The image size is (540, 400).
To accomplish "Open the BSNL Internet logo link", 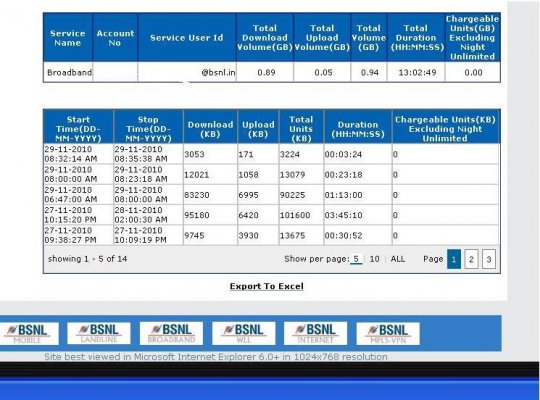I will tap(315, 333).
